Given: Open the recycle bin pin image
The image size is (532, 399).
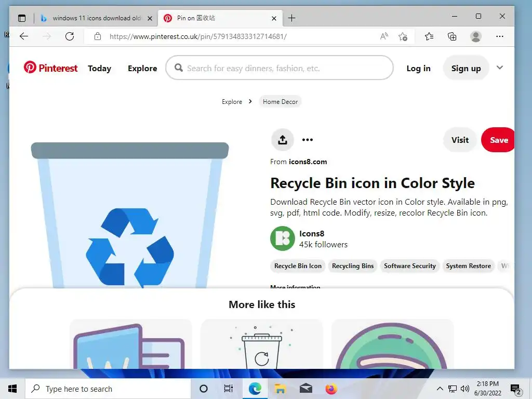Looking at the screenshot, I should click(x=130, y=215).
